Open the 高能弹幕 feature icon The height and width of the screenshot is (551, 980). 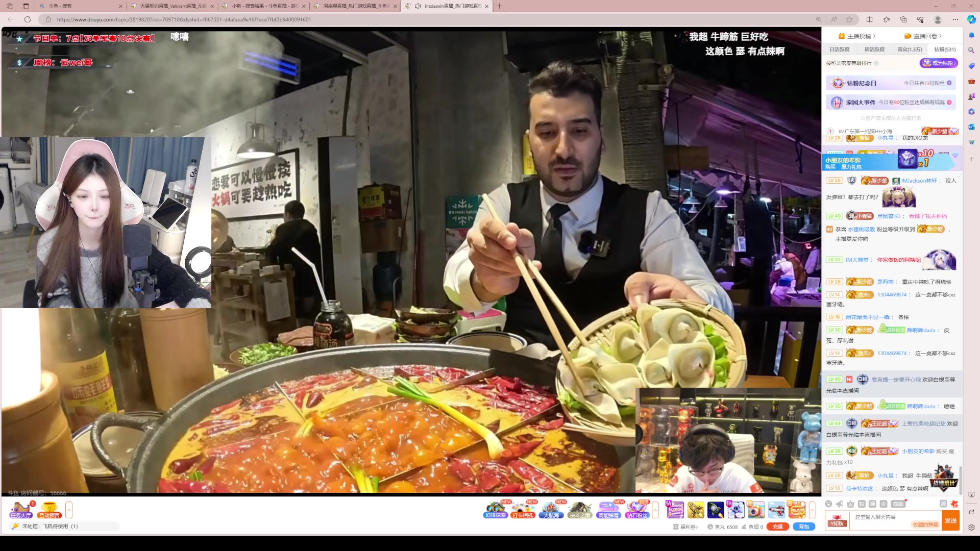tap(609, 509)
